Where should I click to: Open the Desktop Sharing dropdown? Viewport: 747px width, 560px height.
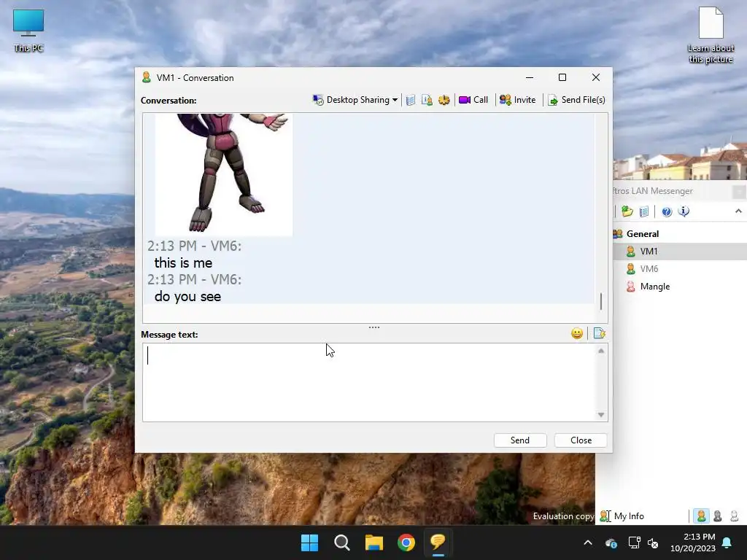(x=355, y=100)
